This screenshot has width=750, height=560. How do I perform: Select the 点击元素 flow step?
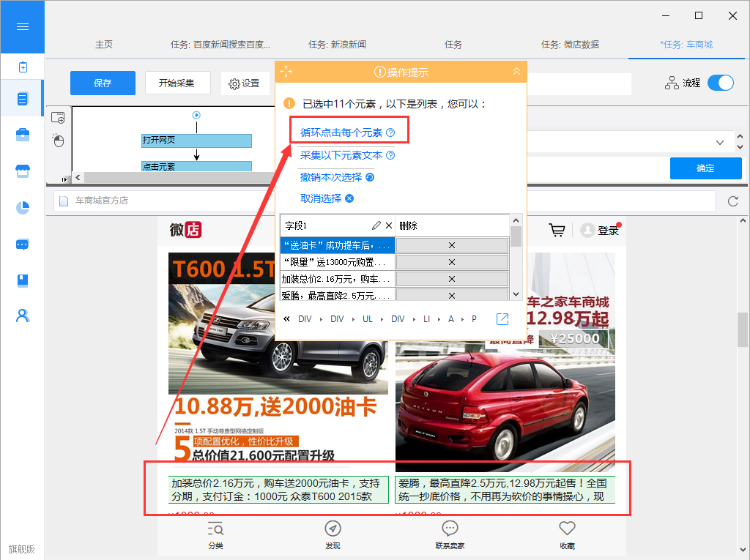coord(196,166)
